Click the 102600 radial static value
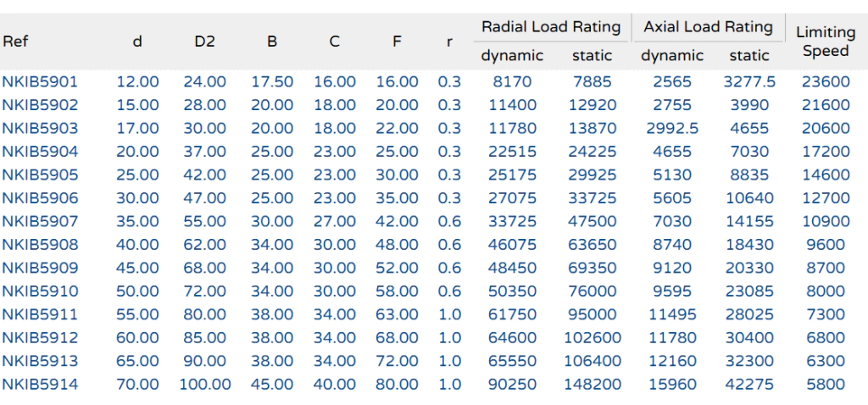 593,337
